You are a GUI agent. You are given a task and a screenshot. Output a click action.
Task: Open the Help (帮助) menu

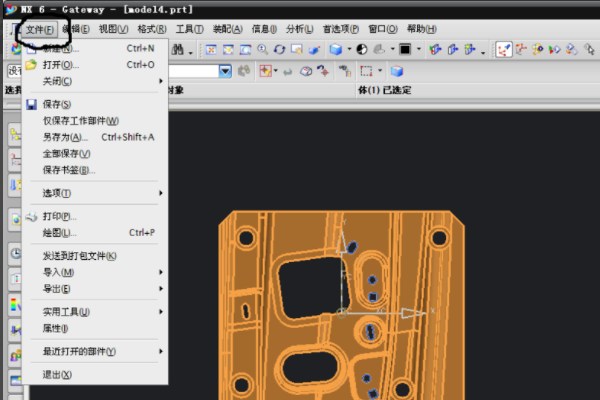pyautogui.click(x=422, y=29)
